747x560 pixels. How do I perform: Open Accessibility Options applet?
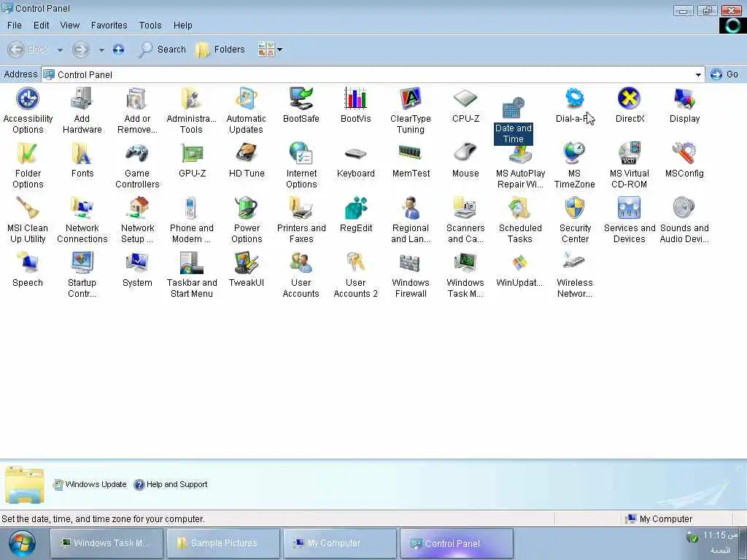28,111
